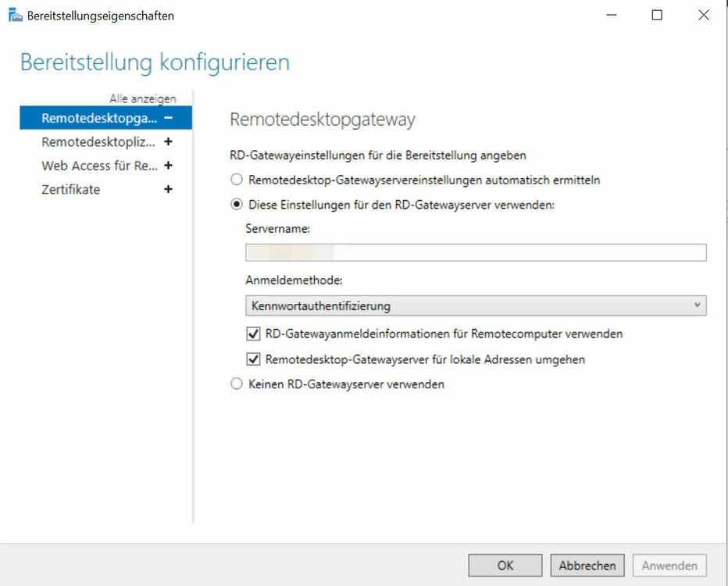
Task: Collapse the Remotedesktopgateway section minus icon
Action: 168,118
